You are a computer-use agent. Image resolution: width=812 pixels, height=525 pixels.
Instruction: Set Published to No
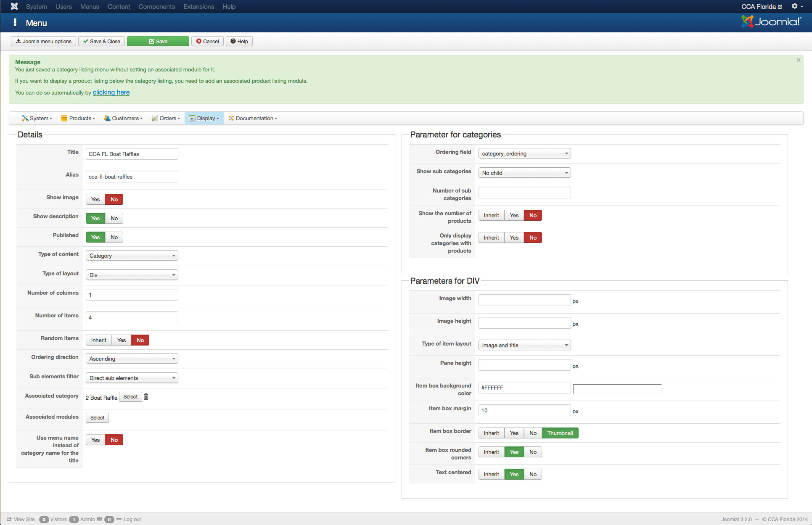point(114,237)
